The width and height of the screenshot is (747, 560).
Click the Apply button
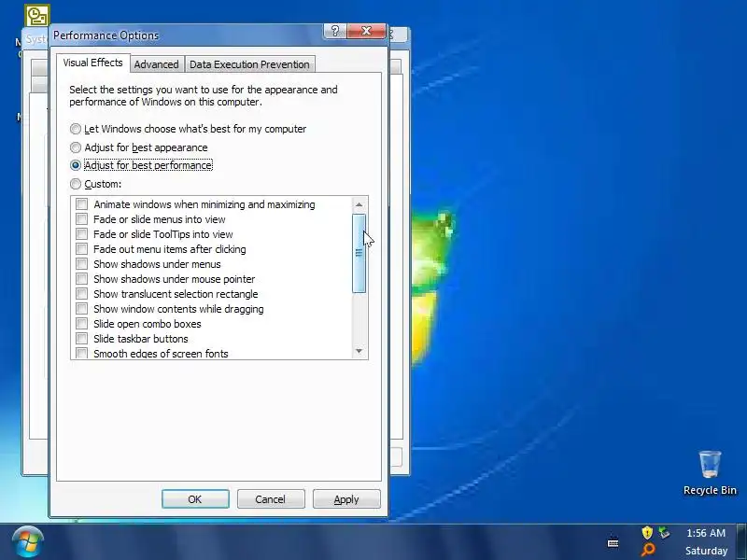[346, 499]
